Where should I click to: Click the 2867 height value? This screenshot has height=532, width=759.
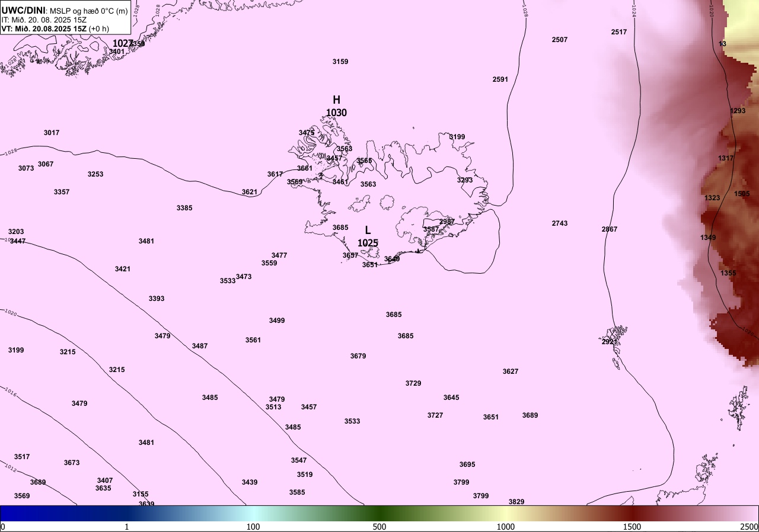point(610,229)
